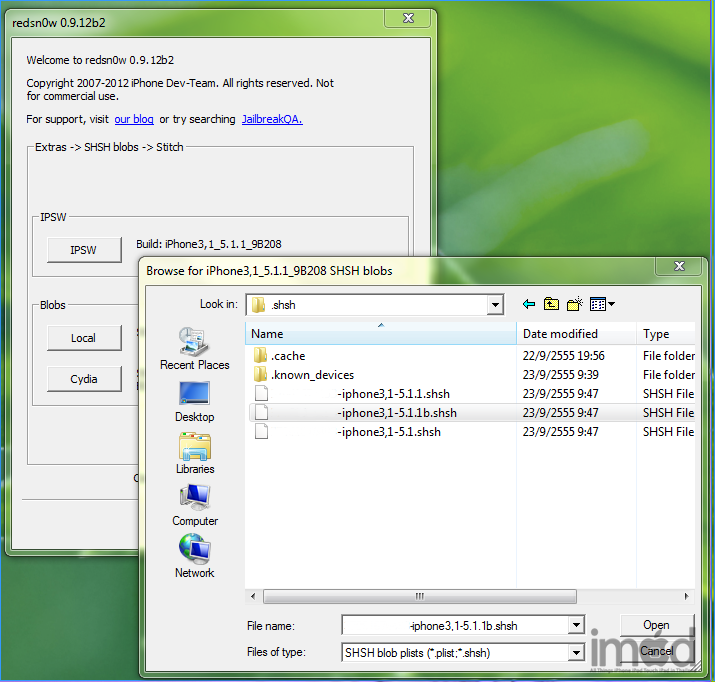715x682 pixels.
Task: Open Recent Places in sidebar
Action: click(x=195, y=349)
